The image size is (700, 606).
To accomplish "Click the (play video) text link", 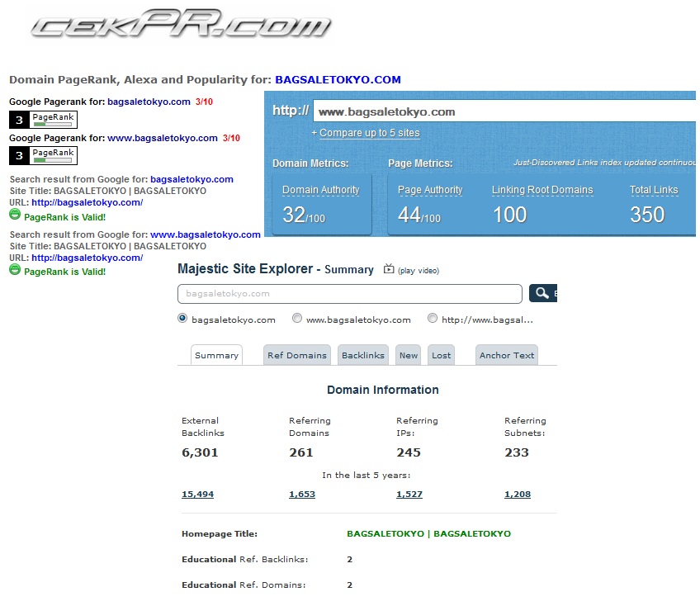I will pos(419,271).
